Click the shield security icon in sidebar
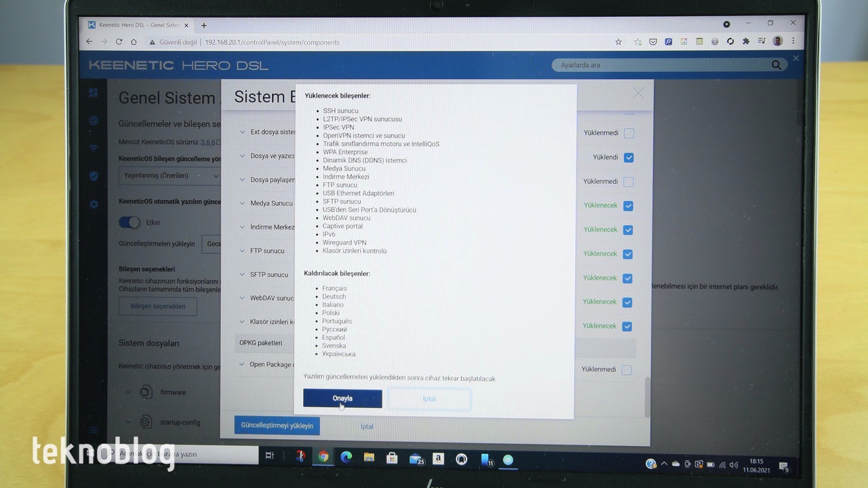868x488 pixels. [x=94, y=176]
